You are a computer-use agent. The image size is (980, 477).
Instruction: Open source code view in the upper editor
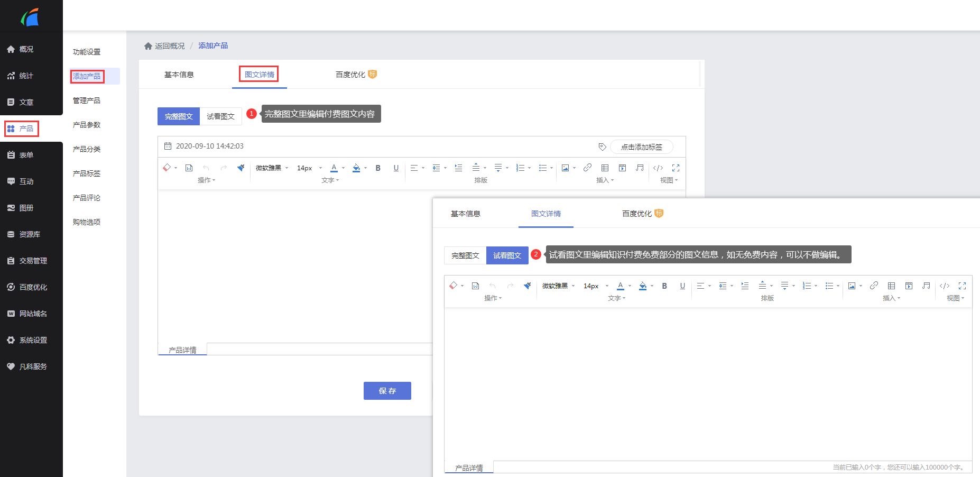(658, 168)
